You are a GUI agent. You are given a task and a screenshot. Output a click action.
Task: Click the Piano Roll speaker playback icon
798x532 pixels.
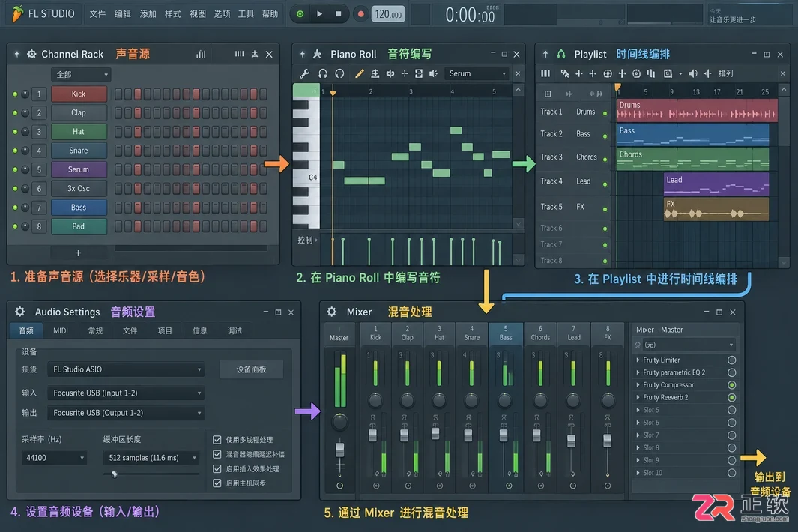pyautogui.click(x=434, y=74)
